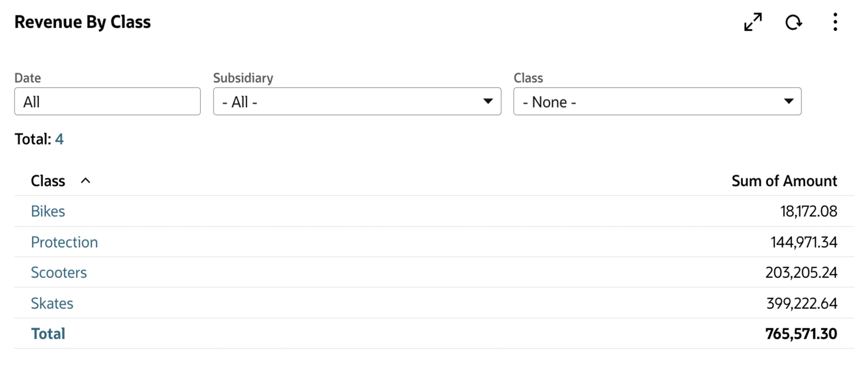Click the total count number 4
Image resolution: width=868 pixels, height=376 pixels.
pyautogui.click(x=59, y=139)
